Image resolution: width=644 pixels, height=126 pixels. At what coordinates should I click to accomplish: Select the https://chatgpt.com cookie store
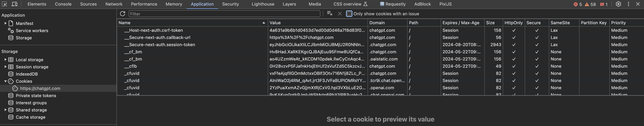40,88
